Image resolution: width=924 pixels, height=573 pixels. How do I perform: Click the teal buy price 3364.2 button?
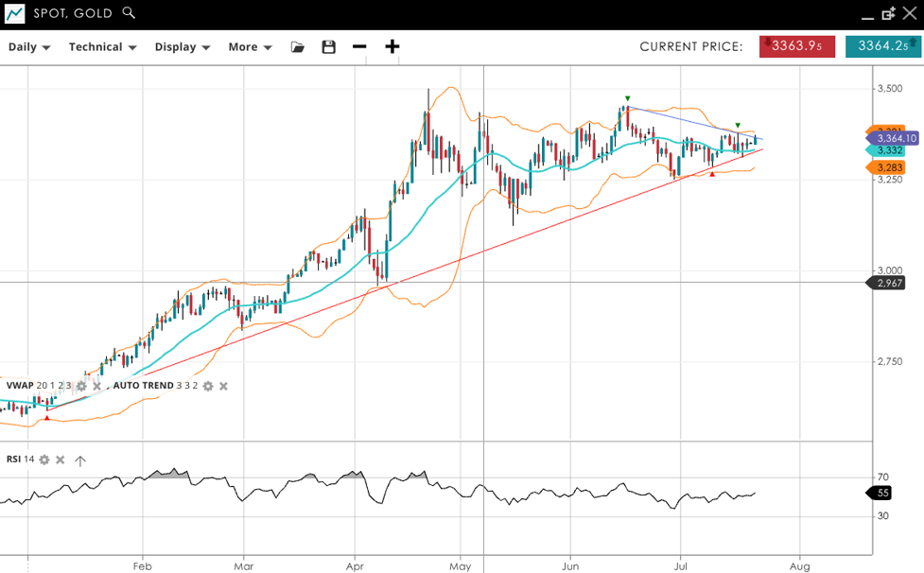click(x=882, y=46)
